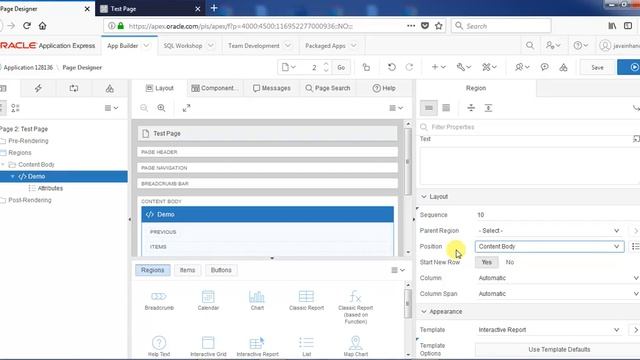Collapse all property groups
This screenshot has width=640, height=360.
[471, 108]
